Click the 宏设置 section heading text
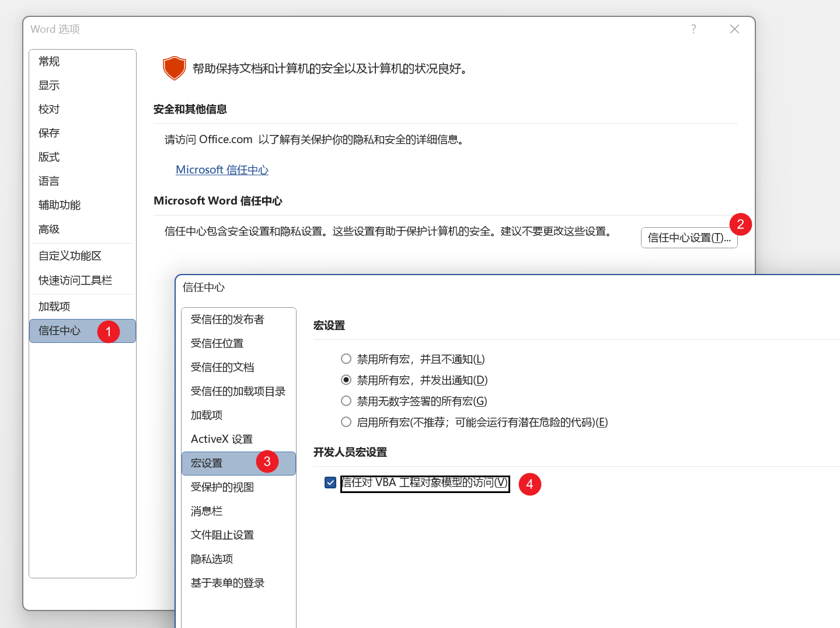The height and width of the screenshot is (628, 840). click(329, 325)
